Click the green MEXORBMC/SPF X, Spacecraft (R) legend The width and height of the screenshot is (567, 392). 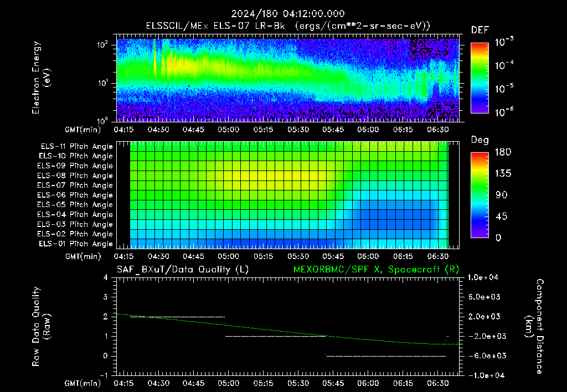point(376,270)
